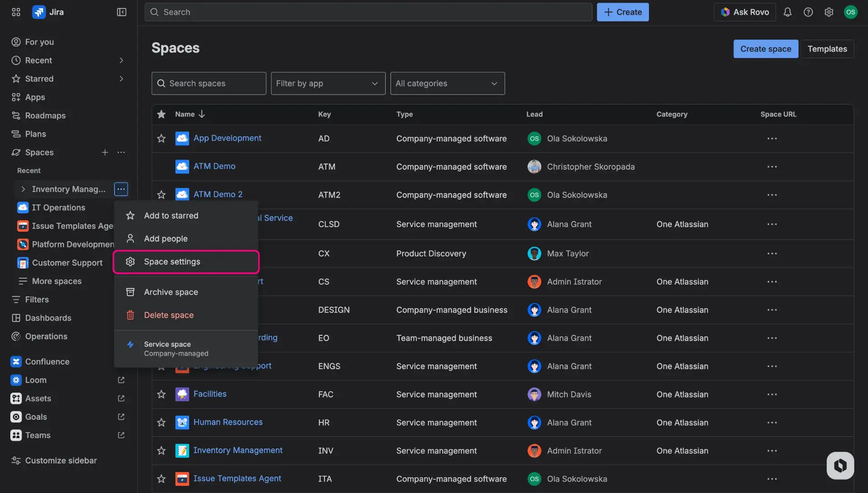Screen dimensions: 868x493
Task: Open the notifications bell
Action: pyautogui.click(x=788, y=12)
